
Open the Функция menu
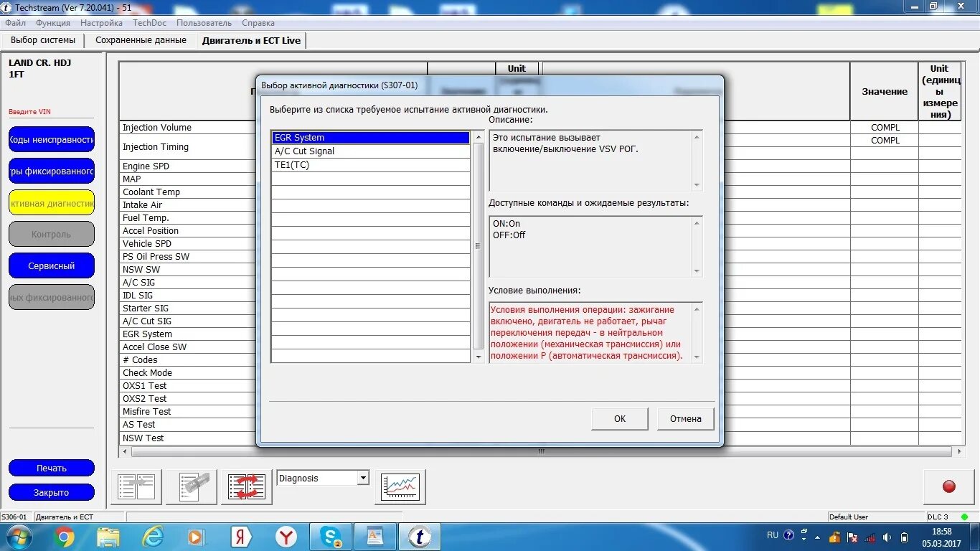coord(53,23)
